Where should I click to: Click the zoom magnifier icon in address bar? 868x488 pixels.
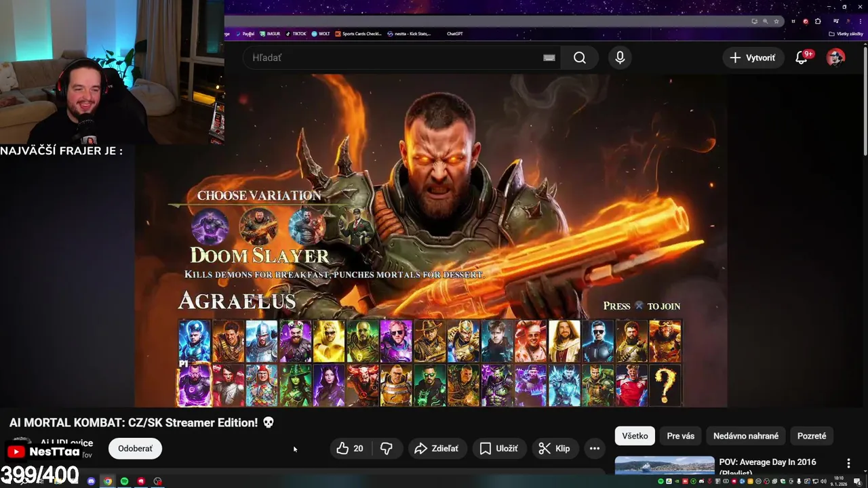coord(766,21)
